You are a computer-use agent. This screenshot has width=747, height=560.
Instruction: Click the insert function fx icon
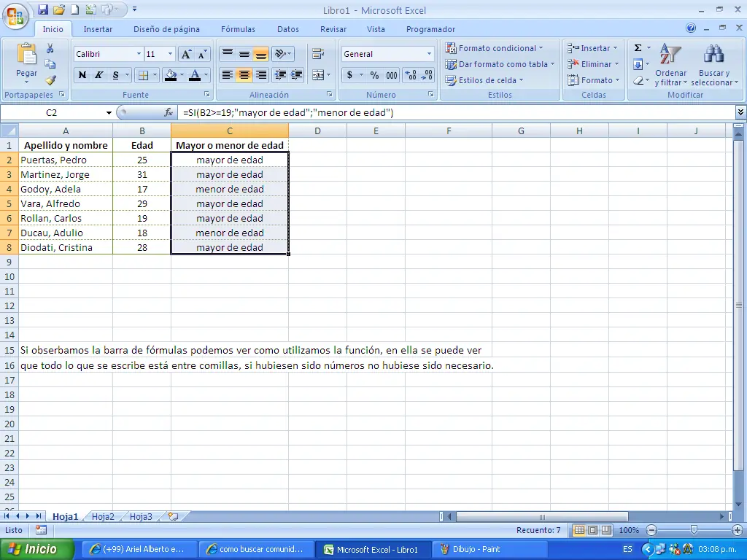click(169, 113)
